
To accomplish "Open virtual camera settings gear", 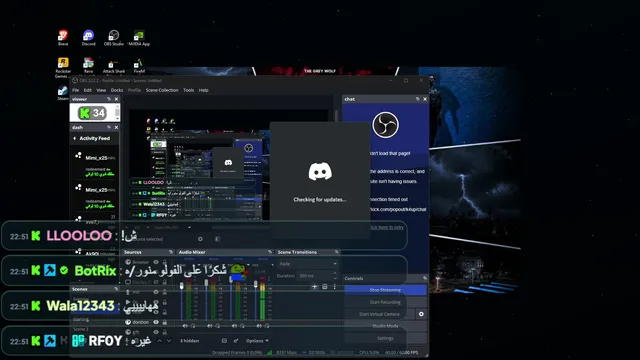I will pos(421,314).
